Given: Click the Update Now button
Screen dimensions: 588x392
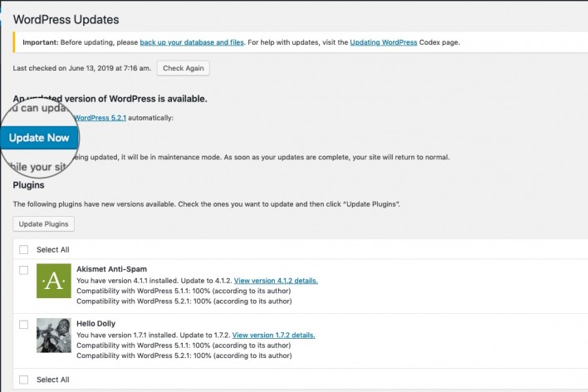Looking at the screenshot, I should click(39, 138).
